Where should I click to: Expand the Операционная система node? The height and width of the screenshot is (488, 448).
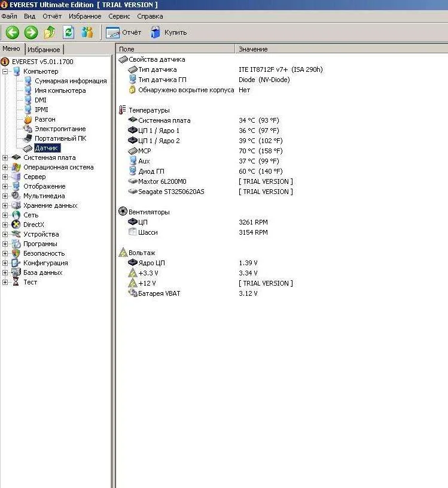tap(5, 167)
